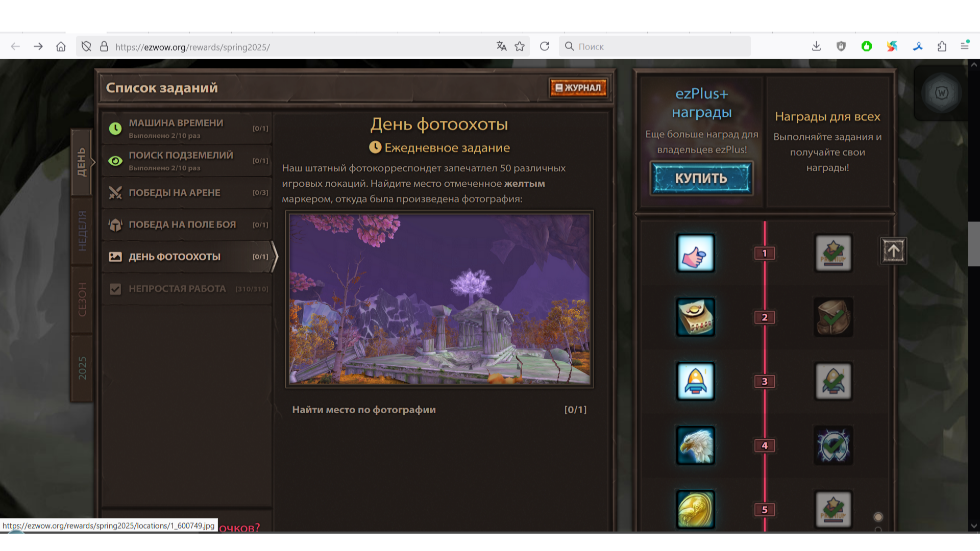Switch to the Неделя tab
This screenshot has width=980, height=551.
pos(82,231)
